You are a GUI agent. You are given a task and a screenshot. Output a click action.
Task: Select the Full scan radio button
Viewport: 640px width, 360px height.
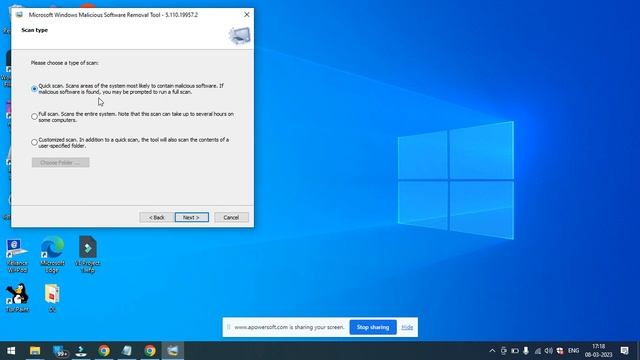pos(34,116)
